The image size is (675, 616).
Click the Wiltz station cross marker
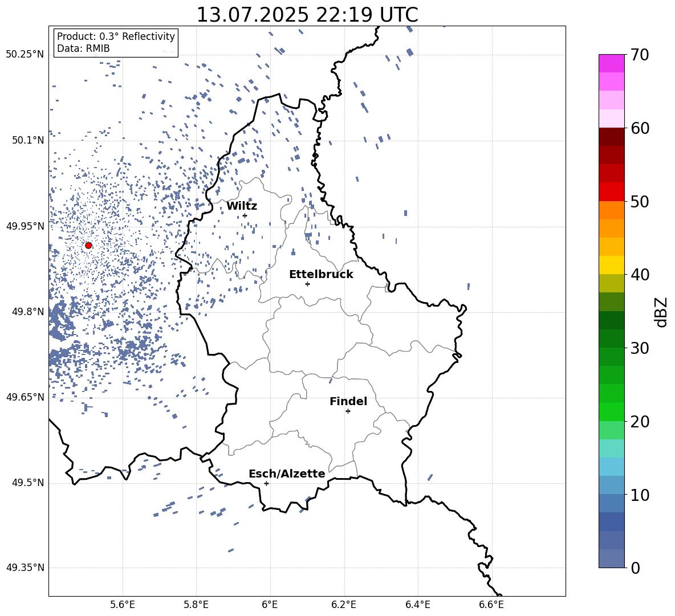point(245,215)
